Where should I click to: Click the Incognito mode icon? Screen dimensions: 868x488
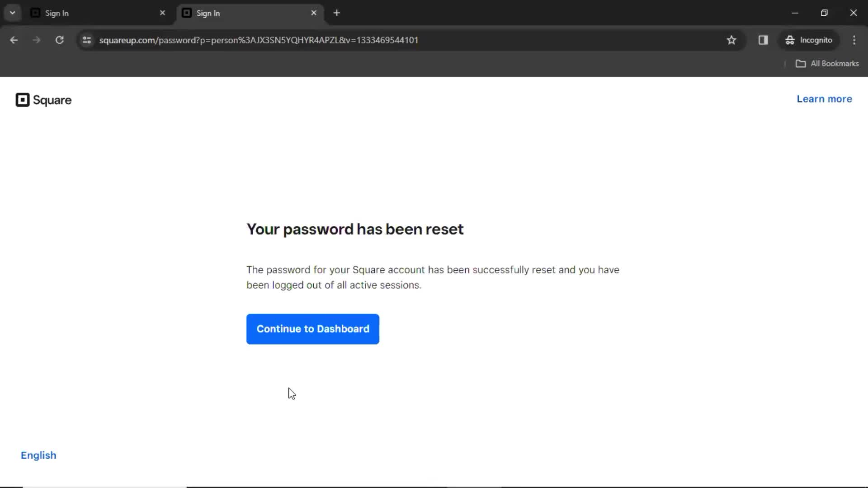click(790, 40)
